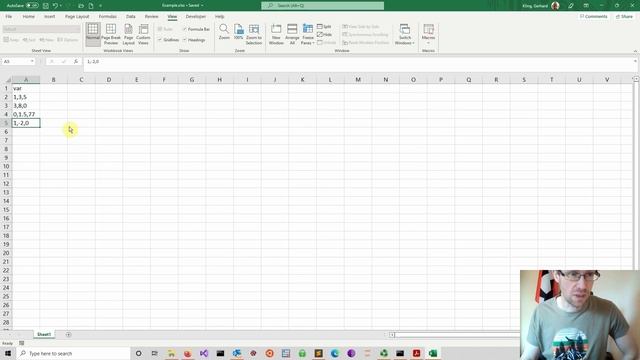
Task: Open the Undo history dropdown arrow
Action: tap(61, 6)
